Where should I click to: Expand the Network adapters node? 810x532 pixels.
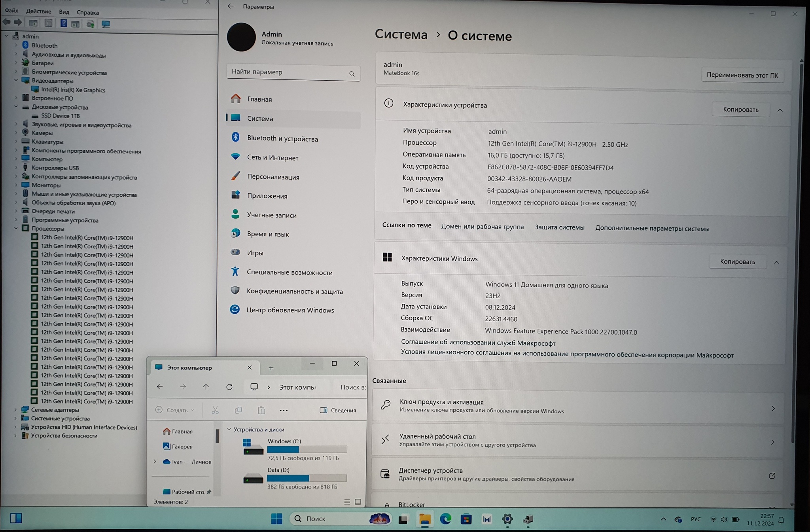coord(16,410)
